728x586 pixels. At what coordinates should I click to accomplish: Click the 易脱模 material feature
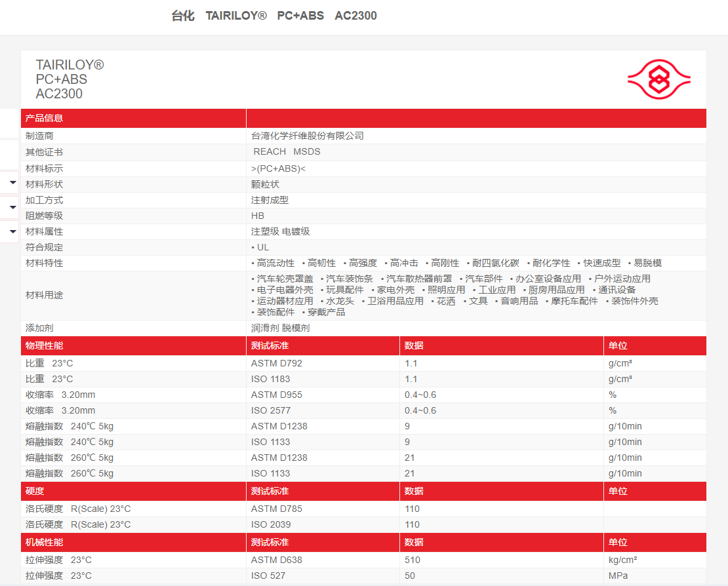click(x=648, y=263)
